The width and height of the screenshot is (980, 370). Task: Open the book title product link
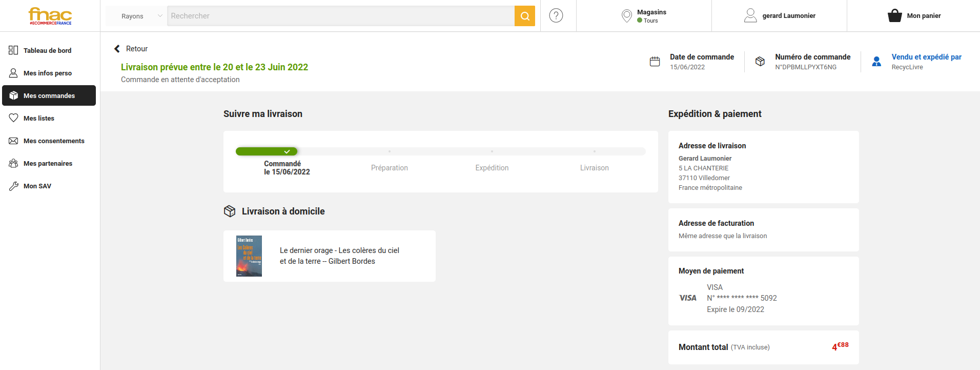(339, 256)
